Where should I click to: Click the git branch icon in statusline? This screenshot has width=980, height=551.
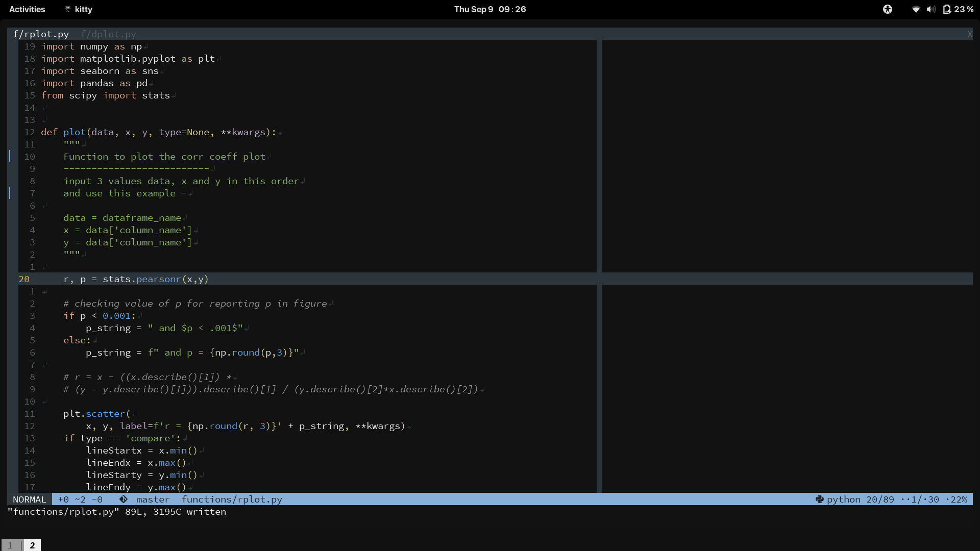pos(124,499)
